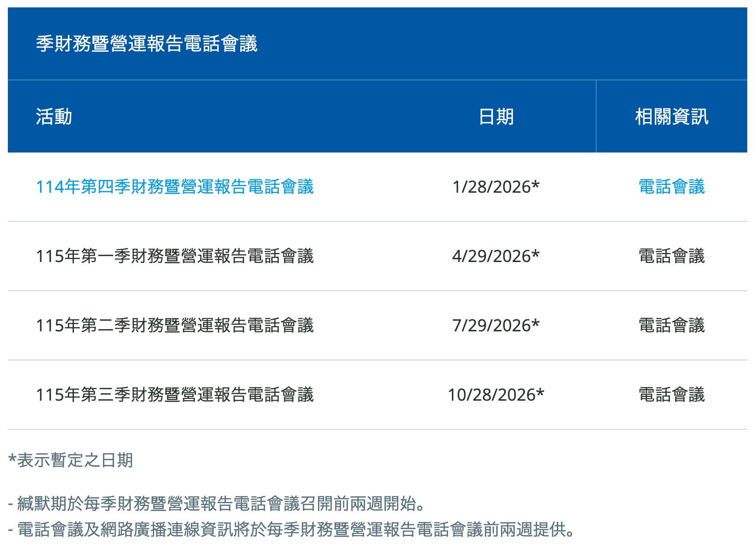
Task: Click the date 1/28/2026*
Action: click(496, 187)
